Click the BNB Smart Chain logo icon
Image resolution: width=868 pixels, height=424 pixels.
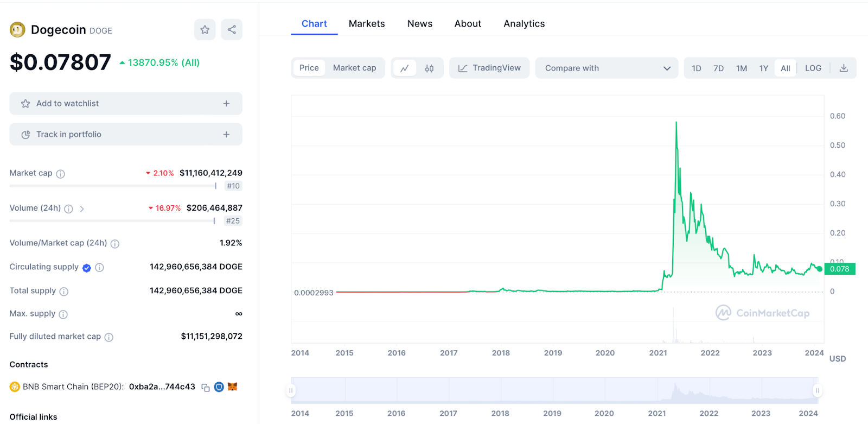15,387
